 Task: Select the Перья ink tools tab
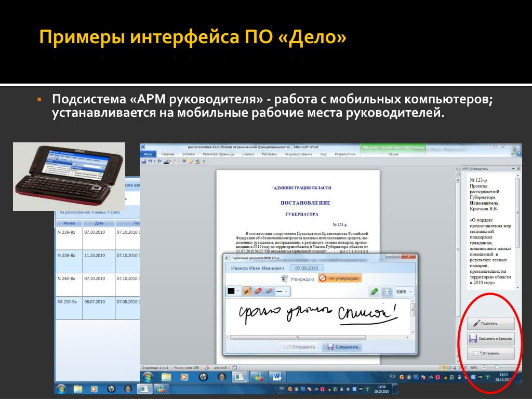tap(393, 154)
